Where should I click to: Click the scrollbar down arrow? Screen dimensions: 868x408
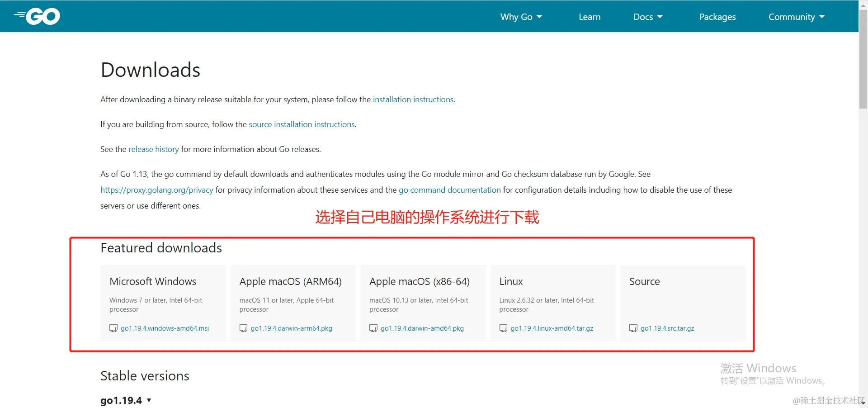coord(863,403)
